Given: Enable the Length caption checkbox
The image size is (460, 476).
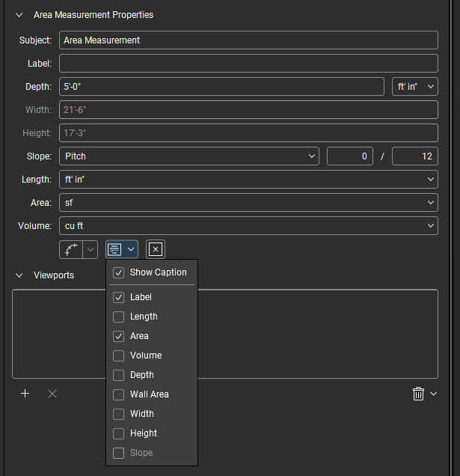Looking at the screenshot, I should pos(119,317).
